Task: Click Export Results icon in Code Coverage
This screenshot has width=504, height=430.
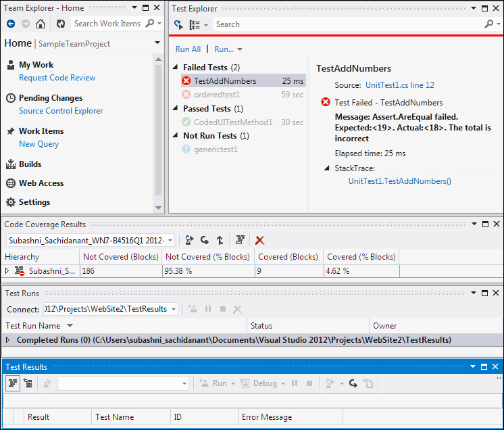Action: pyautogui.click(x=189, y=240)
